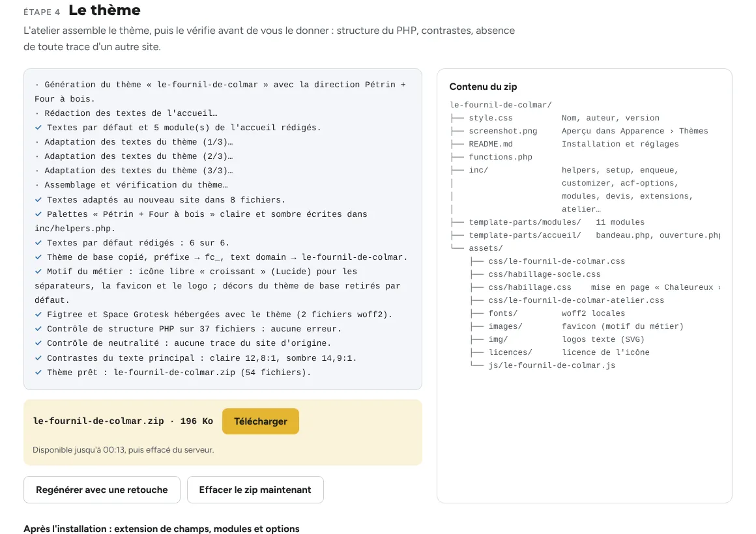This screenshot has height=534, width=756.
Task: Click the assets/ folder entry
Action: click(486, 248)
